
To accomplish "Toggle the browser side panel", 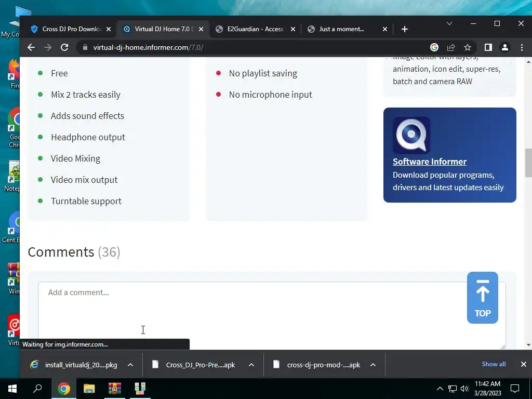I will pos(488,47).
